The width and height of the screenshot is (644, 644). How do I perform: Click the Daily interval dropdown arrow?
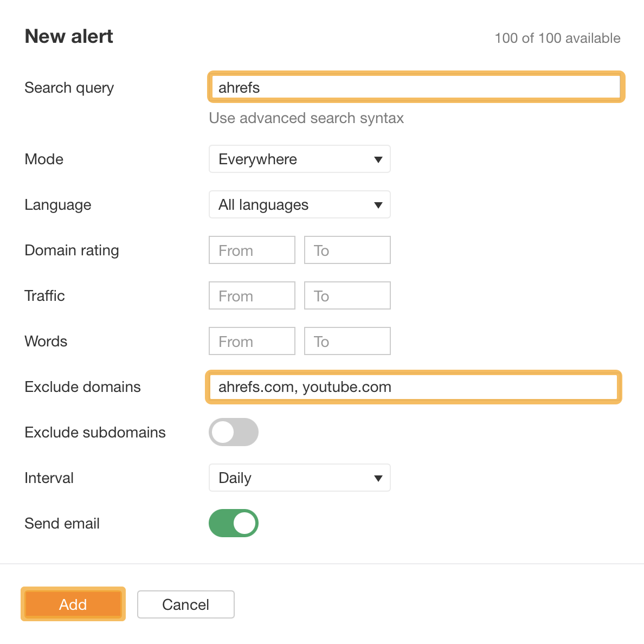coord(378,478)
